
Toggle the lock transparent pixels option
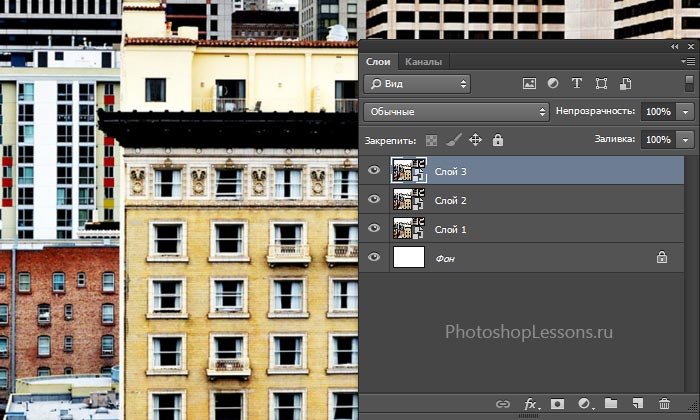point(432,141)
